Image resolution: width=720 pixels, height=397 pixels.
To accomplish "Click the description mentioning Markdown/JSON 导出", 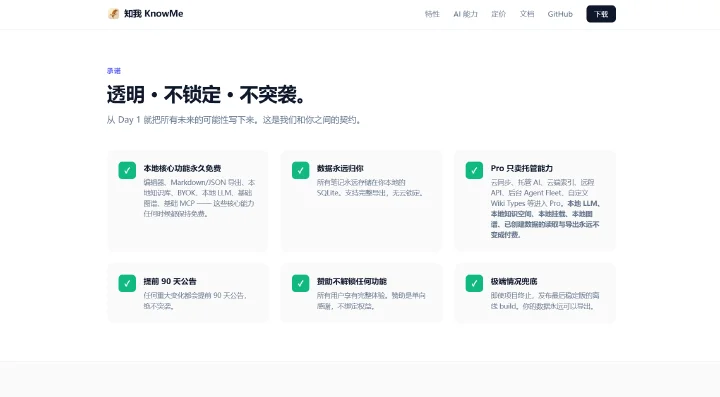I will 199,198.
